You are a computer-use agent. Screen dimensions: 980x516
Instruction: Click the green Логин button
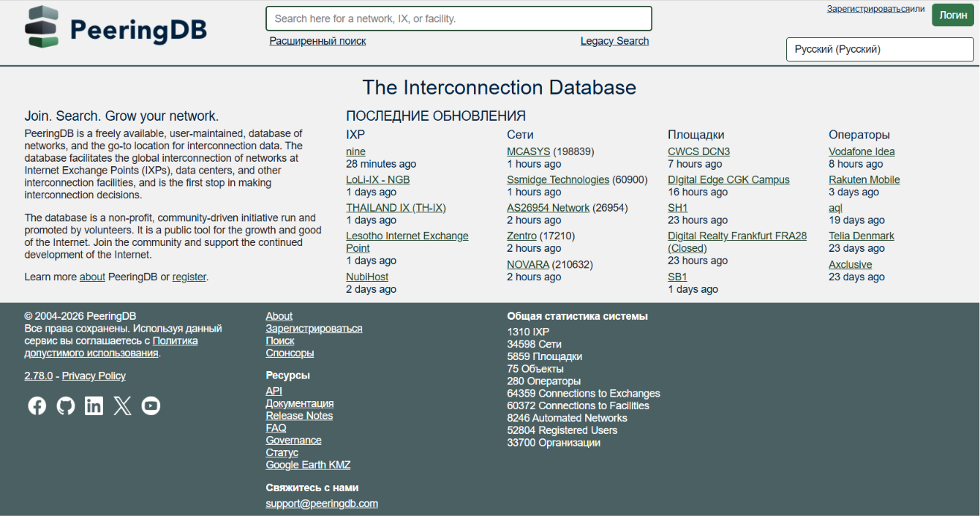tap(953, 15)
